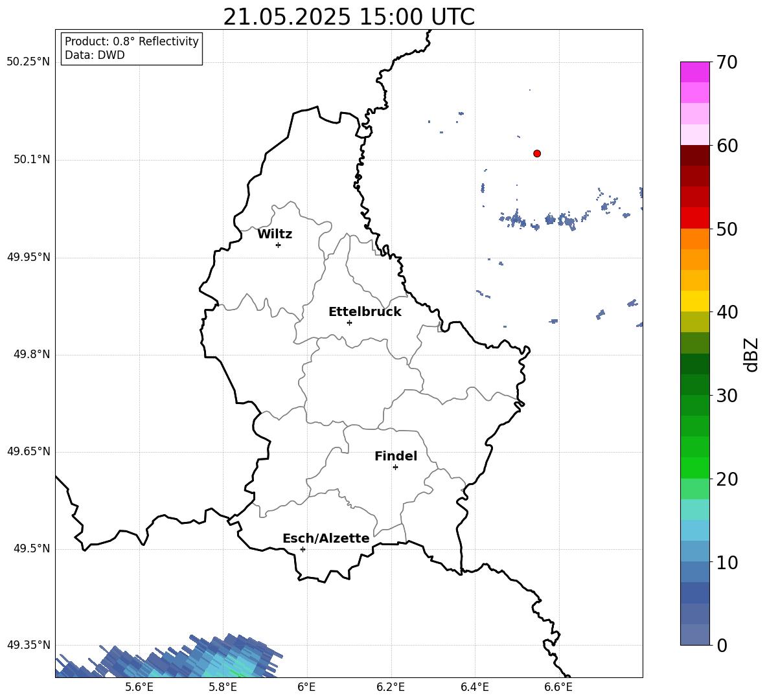Click the Ettelbruck station label
The height and width of the screenshot is (700, 767).
[x=365, y=312]
